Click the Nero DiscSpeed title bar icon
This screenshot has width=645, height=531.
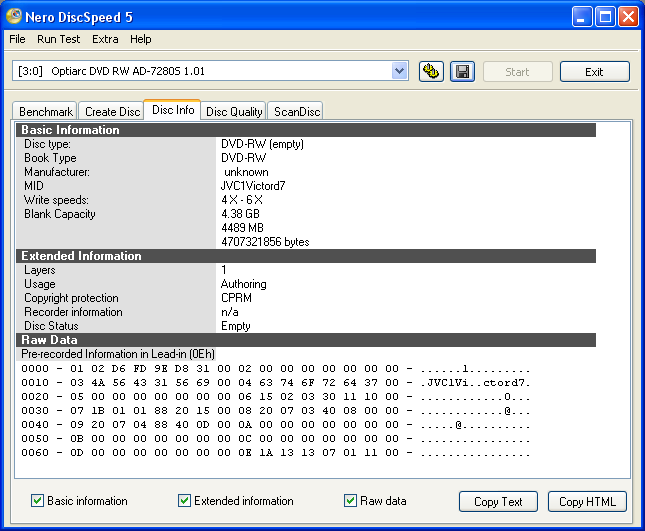14,17
